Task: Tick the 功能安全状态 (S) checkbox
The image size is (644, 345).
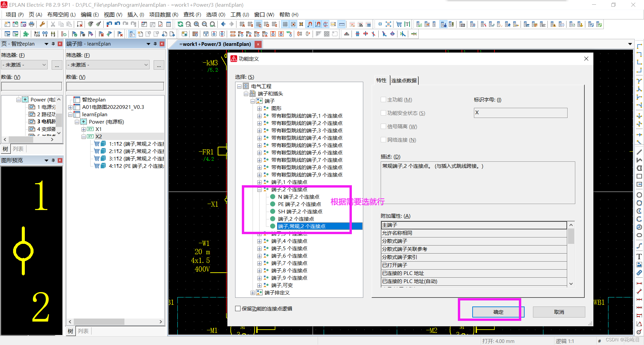Action: pyautogui.click(x=383, y=113)
